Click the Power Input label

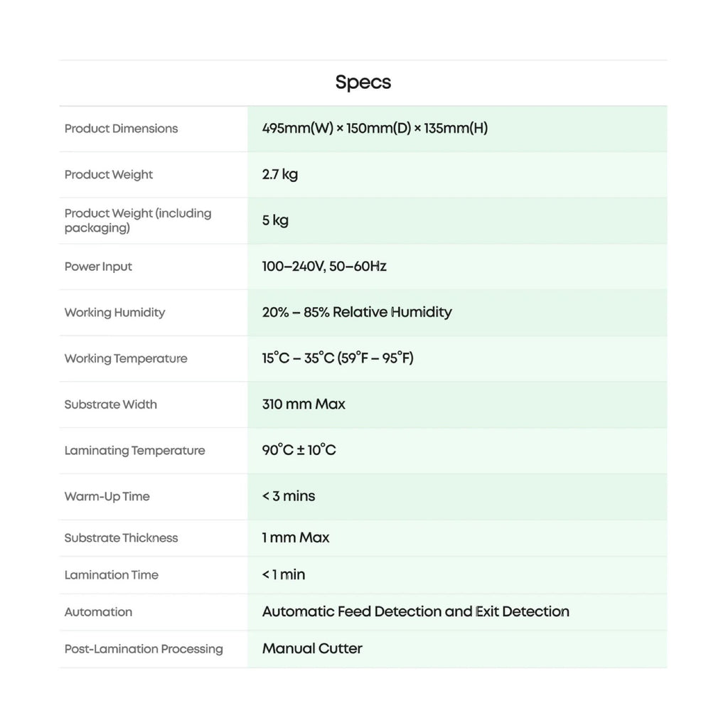click(98, 267)
